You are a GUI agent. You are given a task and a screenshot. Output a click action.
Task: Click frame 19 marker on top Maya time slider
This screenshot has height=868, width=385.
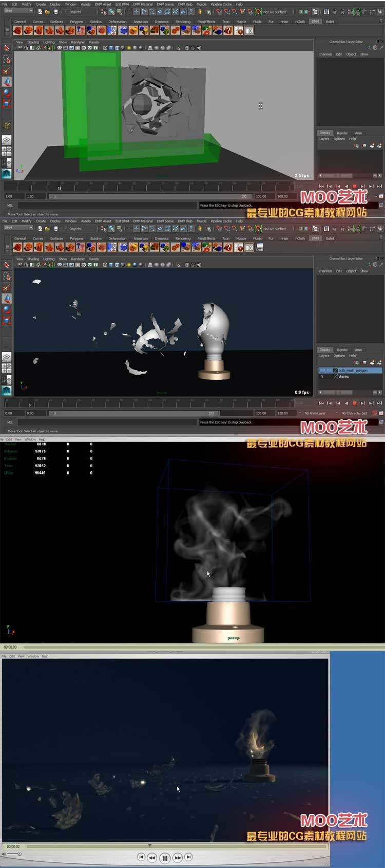coord(60,188)
